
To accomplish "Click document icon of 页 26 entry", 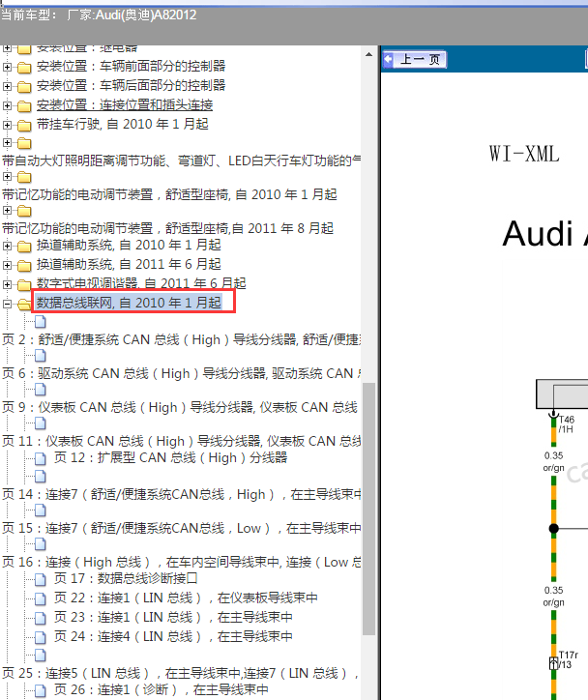I will pyautogui.click(x=41, y=690).
